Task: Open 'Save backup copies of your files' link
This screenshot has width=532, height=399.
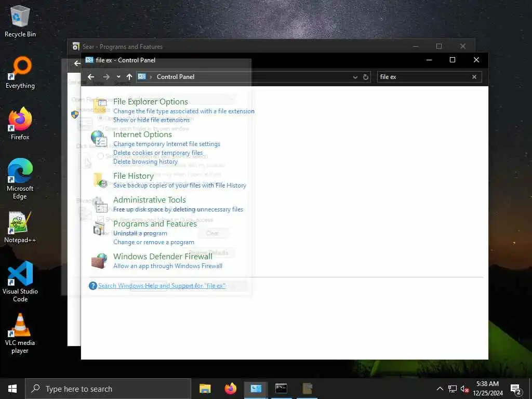Action: 179,185
